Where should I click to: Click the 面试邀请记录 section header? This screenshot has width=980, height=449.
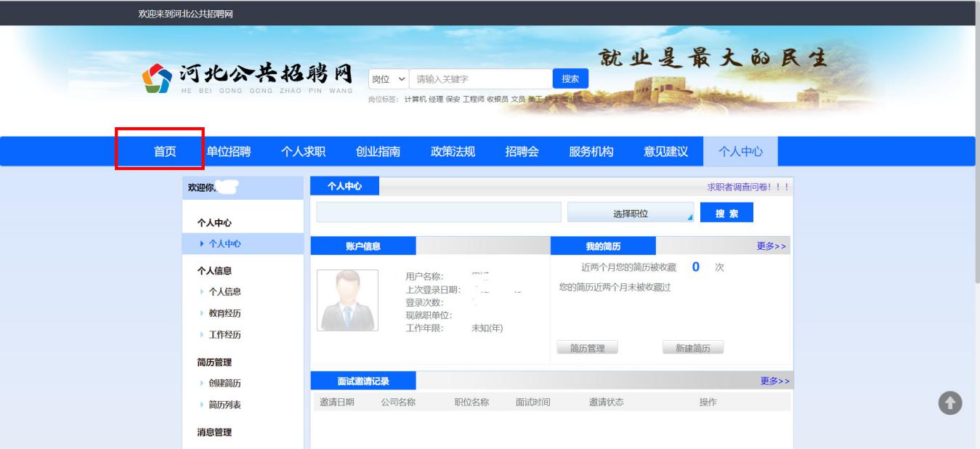(363, 381)
